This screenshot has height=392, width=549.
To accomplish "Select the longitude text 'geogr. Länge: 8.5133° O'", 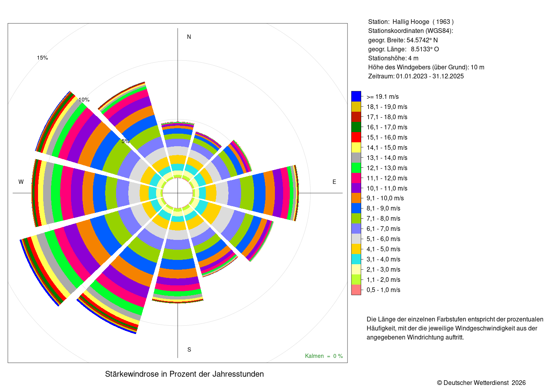I will click(404, 49).
